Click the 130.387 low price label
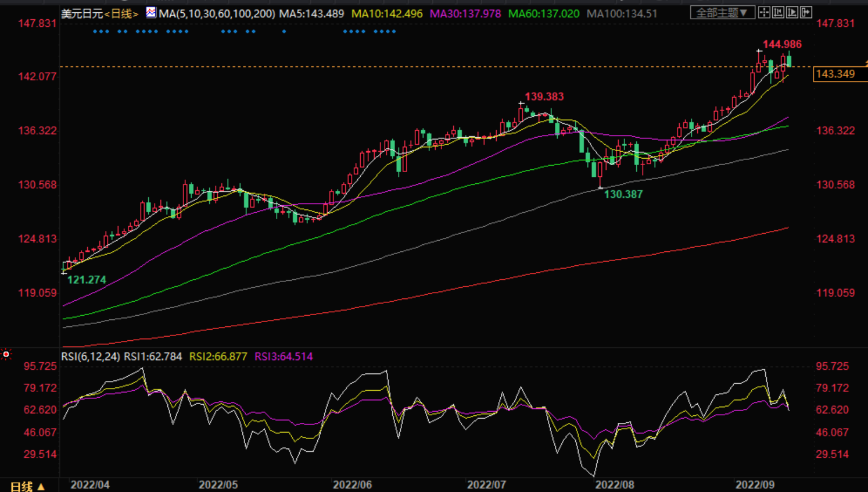This screenshot has height=492, width=868. coord(623,194)
